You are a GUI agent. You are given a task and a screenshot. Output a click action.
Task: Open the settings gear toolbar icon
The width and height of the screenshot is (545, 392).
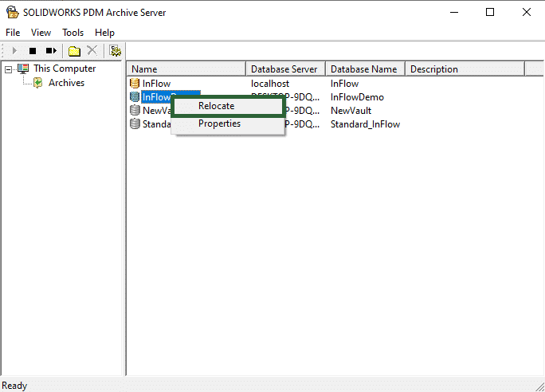click(115, 51)
